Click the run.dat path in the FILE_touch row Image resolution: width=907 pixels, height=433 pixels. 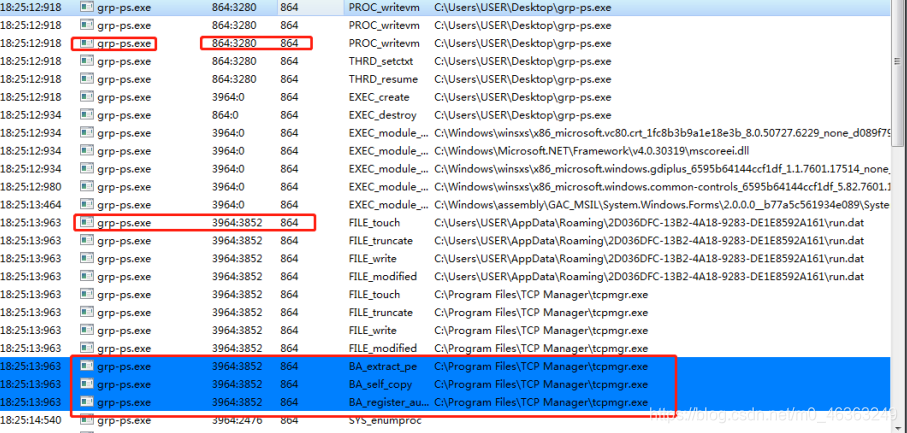tap(649, 223)
